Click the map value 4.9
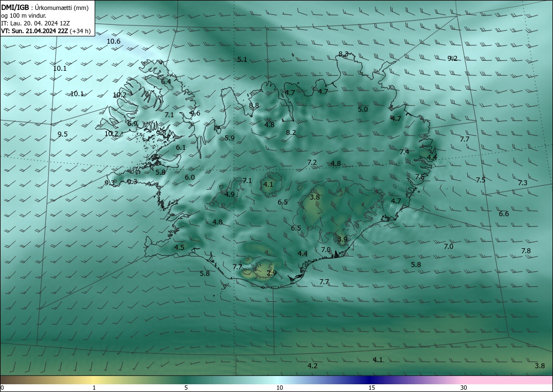Viewport: 553px width, 392px height. 229,195
